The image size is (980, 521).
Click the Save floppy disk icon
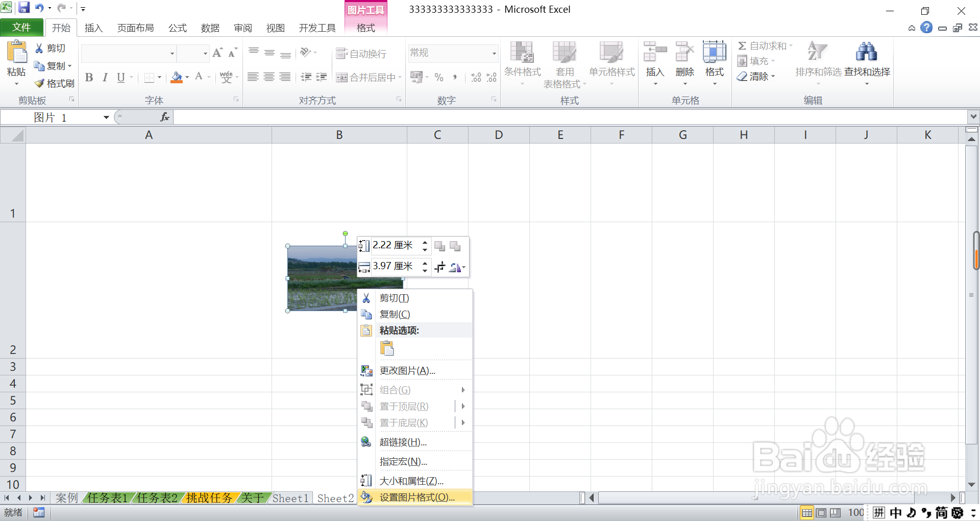(x=23, y=8)
